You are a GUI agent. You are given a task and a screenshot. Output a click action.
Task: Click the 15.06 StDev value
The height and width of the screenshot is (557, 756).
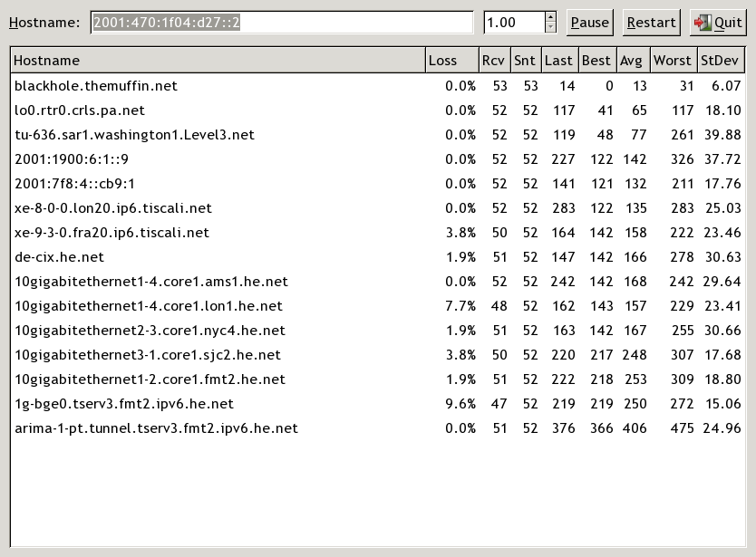(x=722, y=404)
